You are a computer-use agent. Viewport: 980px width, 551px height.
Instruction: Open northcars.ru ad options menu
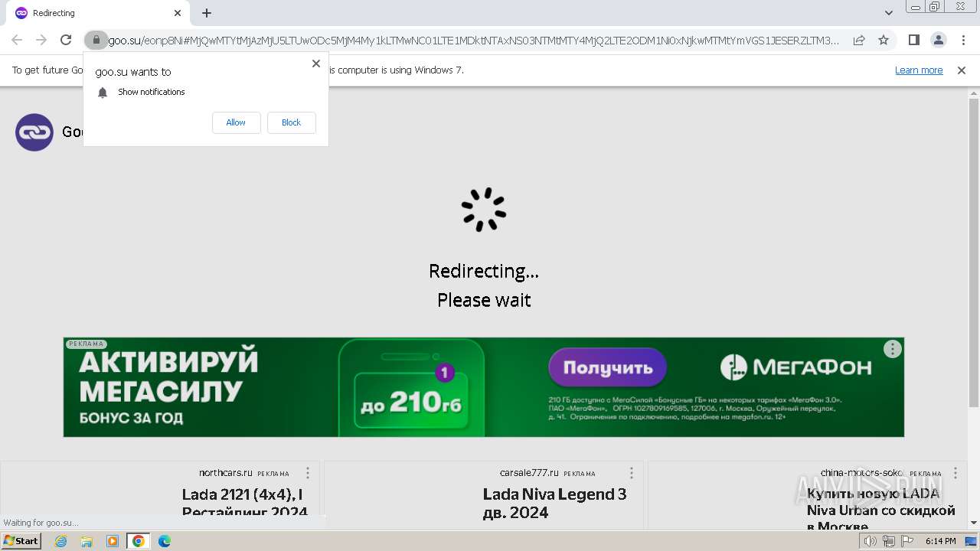pyautogui.click(x=308, y=473)
